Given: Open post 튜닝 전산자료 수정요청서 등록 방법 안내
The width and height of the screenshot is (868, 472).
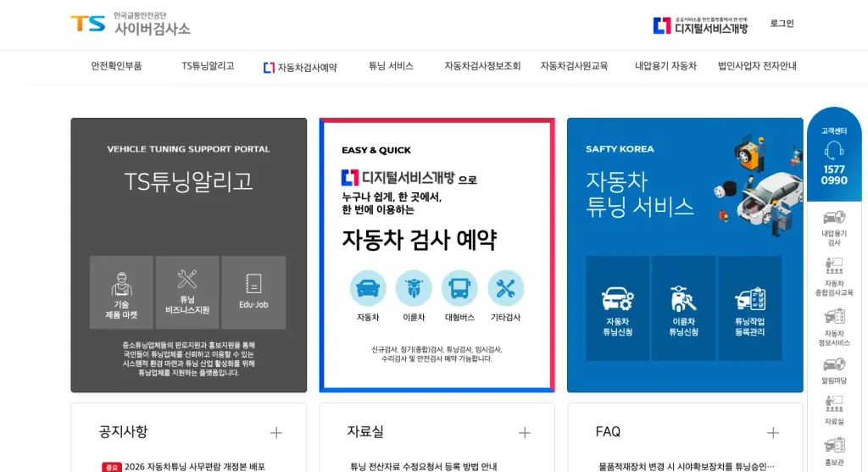Looking at the screenshot, I should 424,466.
